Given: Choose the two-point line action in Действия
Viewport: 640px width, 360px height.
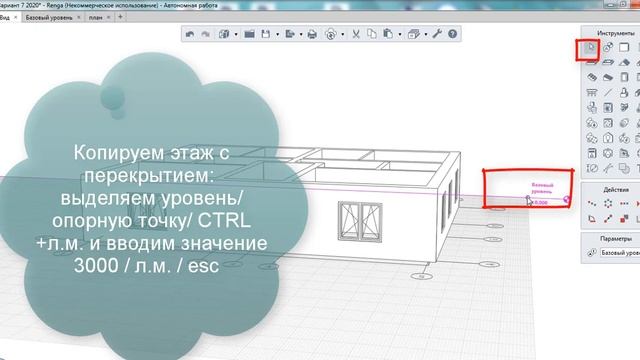Looking at the screenshot, I should click(608, 219).
